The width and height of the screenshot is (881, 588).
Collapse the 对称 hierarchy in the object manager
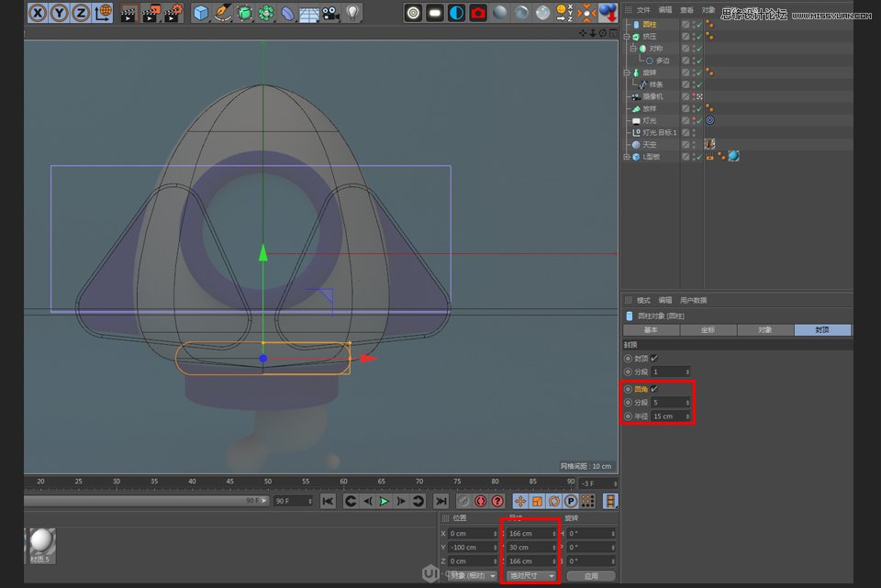pos(633,48)
